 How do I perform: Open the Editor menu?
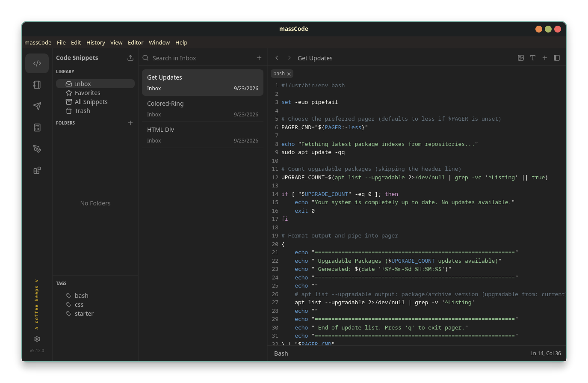(136, 42)
